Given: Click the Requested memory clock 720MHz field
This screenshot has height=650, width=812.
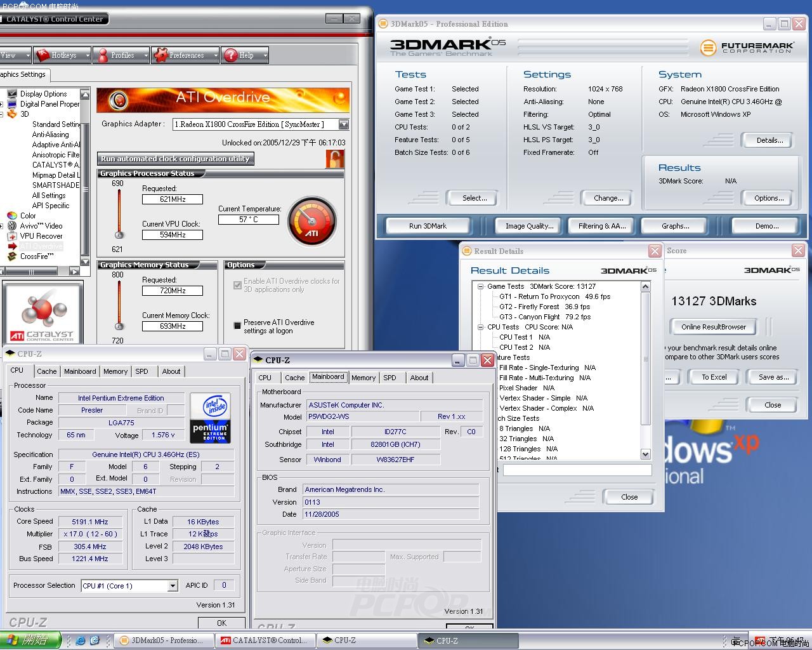Looking at the screenshot, I should click(x=173, y=291).
